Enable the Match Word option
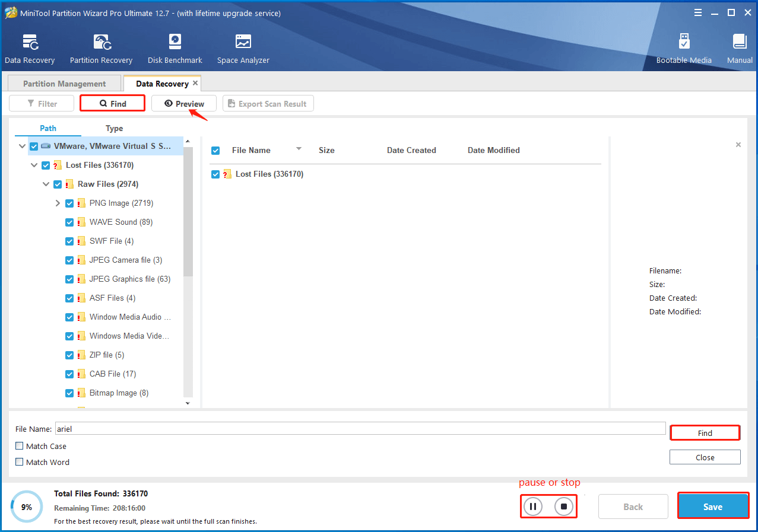Image resolution: width=758 pixels, height=532 pixels. pos(20,462)
